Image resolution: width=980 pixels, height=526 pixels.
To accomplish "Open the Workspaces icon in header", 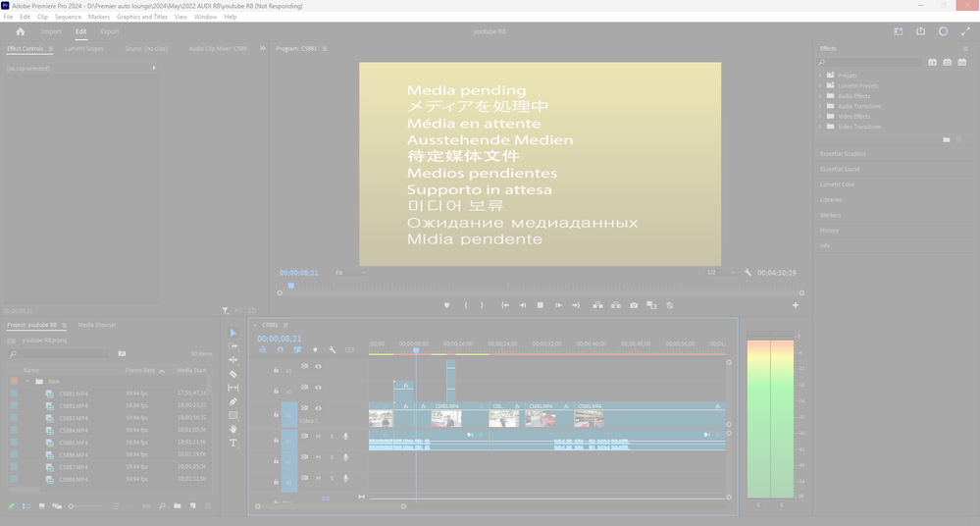I will (899, 31).
